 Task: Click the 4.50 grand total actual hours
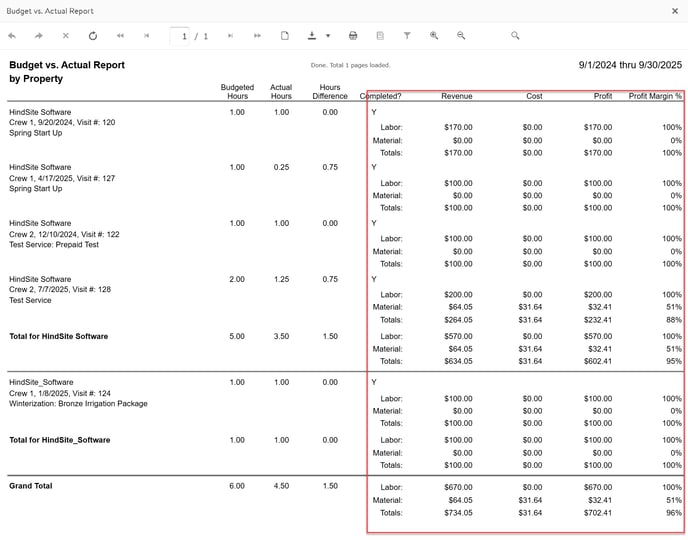click(x=281, y=486)
